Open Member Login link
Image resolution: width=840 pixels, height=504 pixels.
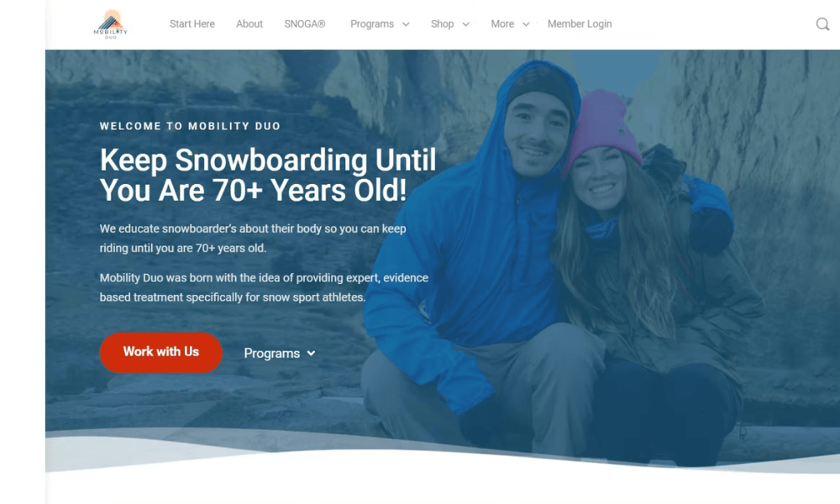(x=580, y=24)
